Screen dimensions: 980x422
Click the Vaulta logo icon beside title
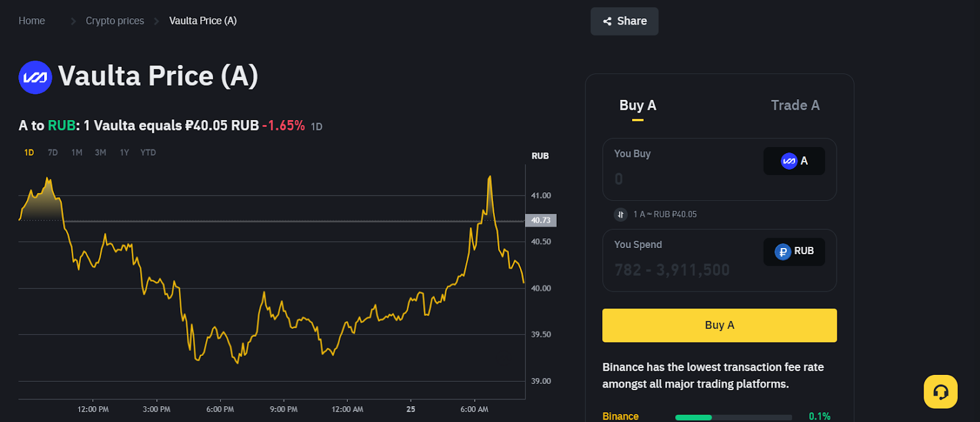pyautogui.click(x=35, y=77)
